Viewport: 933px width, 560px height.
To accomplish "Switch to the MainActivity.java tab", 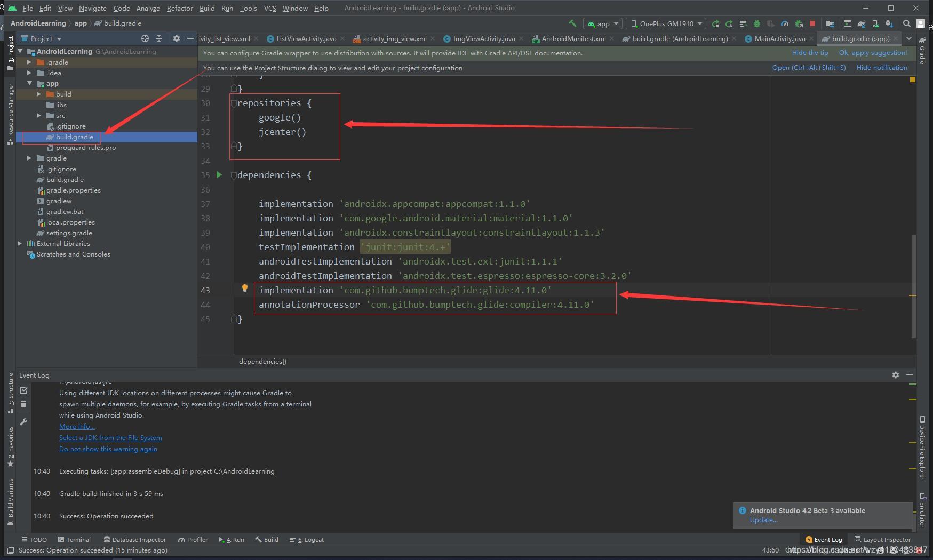I will (779, 38).
